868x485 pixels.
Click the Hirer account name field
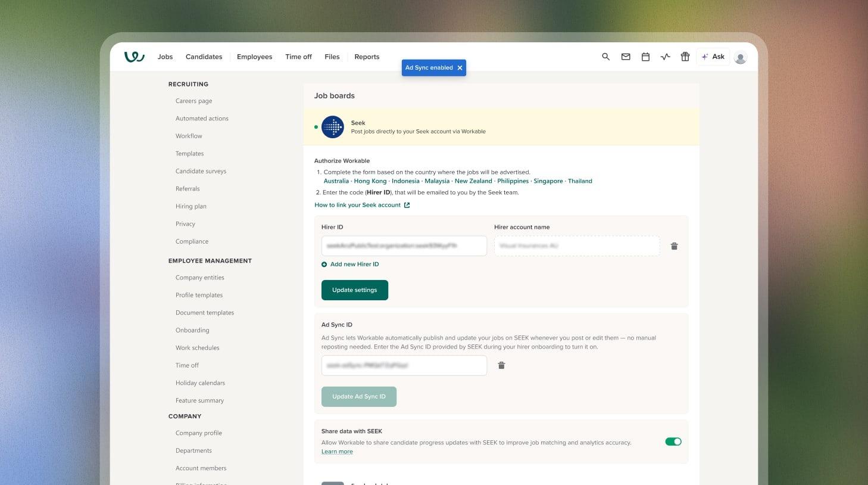577,246
